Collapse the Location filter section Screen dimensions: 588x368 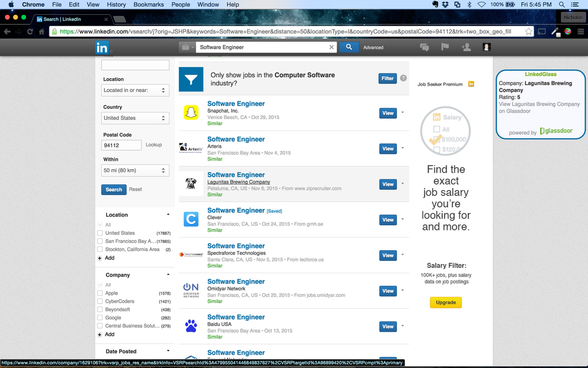tap(168, 214)
